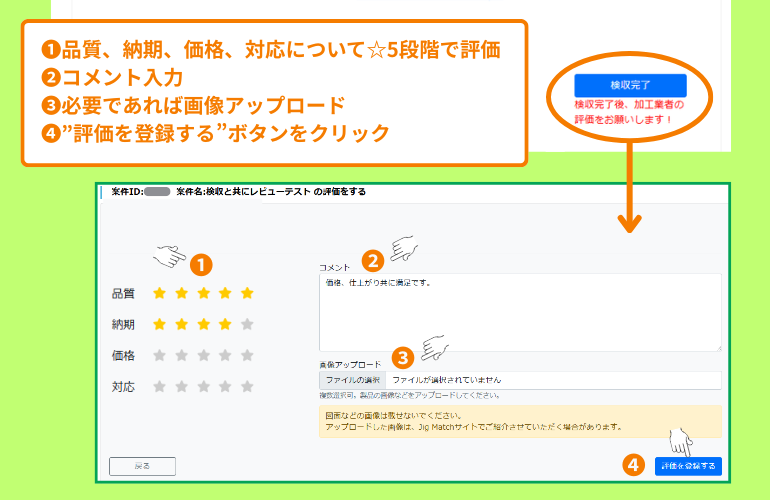The image size is (770, 500).
Task: Click the 評価を登録する button
Action: (x=688, y=466)
